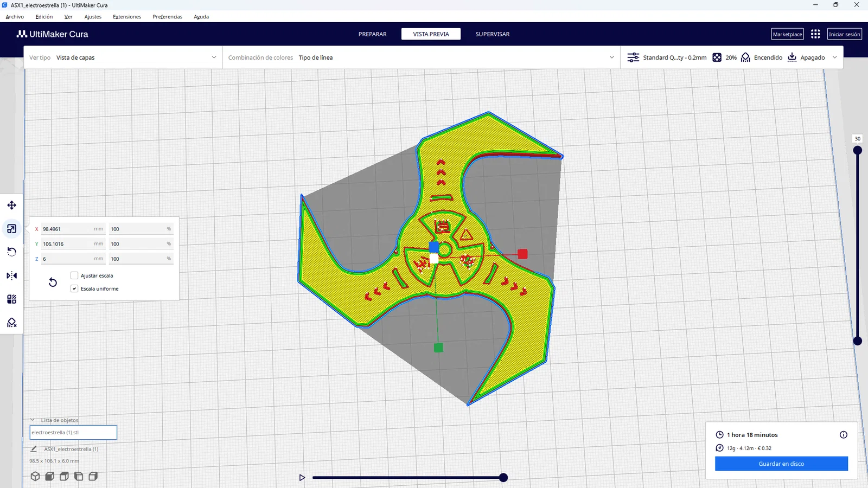Open the Ver tipo dropdown

pyautogui.click(x=123, y=57)
